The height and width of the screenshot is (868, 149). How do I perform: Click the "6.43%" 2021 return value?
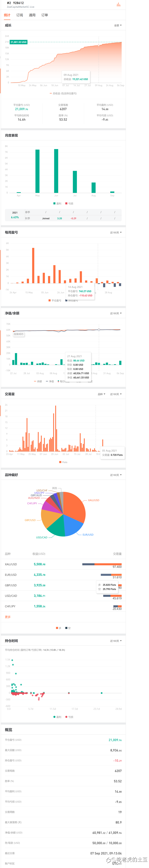tap(15, 217)
